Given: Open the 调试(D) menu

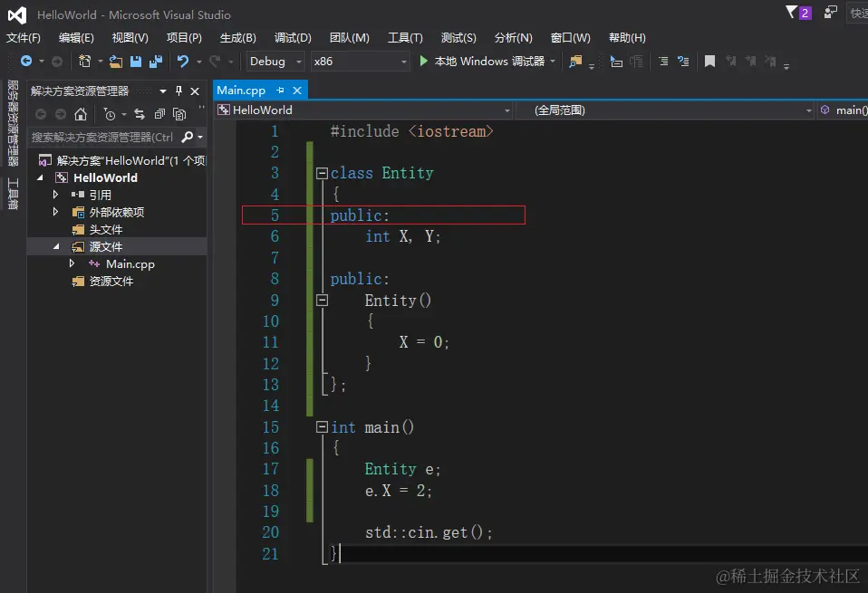Looking at the screenshot, I should tap(293, 38).
